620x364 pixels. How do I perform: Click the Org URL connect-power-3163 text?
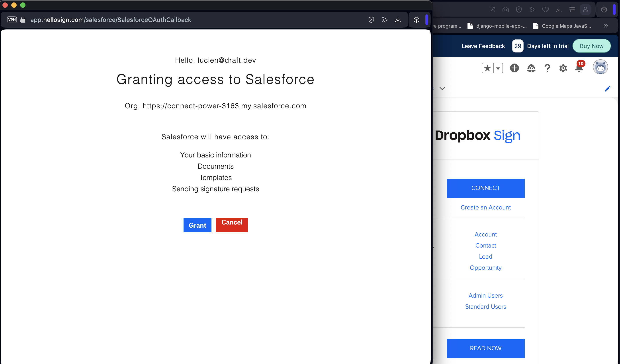(215, 106)
